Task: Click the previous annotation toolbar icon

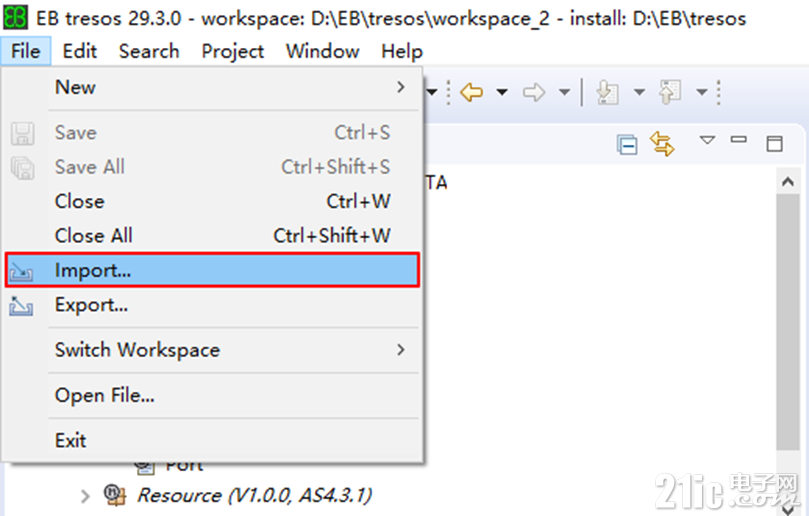Action: (x=670, y=93)
